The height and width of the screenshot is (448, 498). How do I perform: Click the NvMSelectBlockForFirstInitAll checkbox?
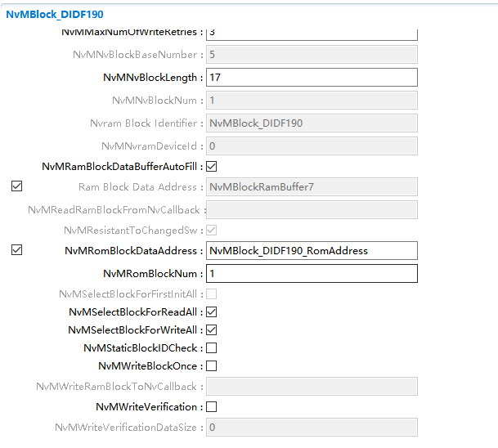point(211,294)
